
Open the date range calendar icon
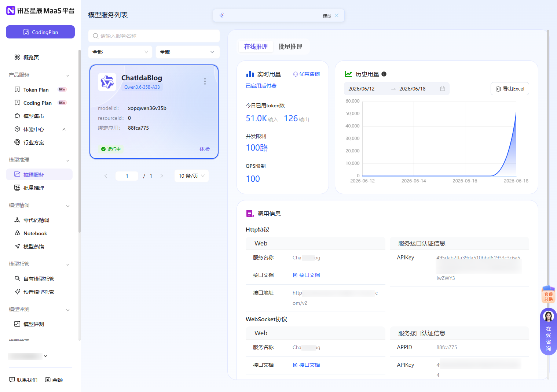(x=443, y=89)
